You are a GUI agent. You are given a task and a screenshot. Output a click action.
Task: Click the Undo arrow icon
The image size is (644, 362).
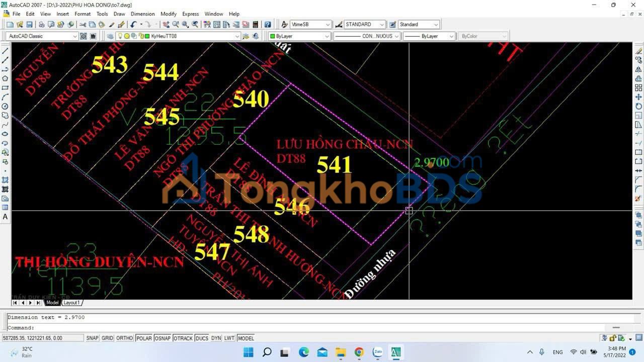click(x=133, y=25)
